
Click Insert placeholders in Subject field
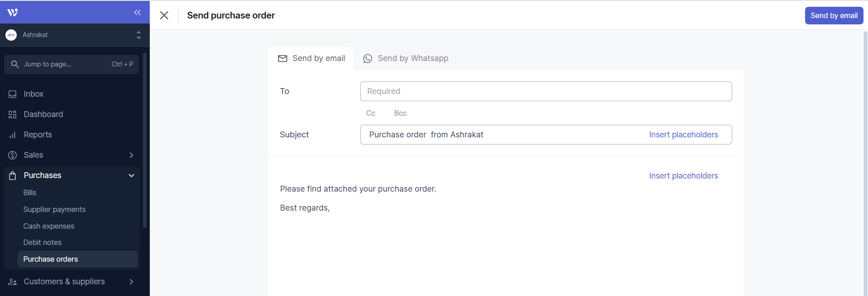[x=683, y=135]
